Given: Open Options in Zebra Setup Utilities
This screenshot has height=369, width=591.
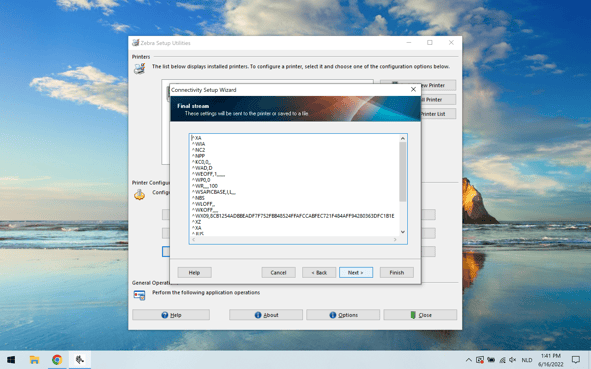Looking at the screenshot, I should (x=343, y=315).
